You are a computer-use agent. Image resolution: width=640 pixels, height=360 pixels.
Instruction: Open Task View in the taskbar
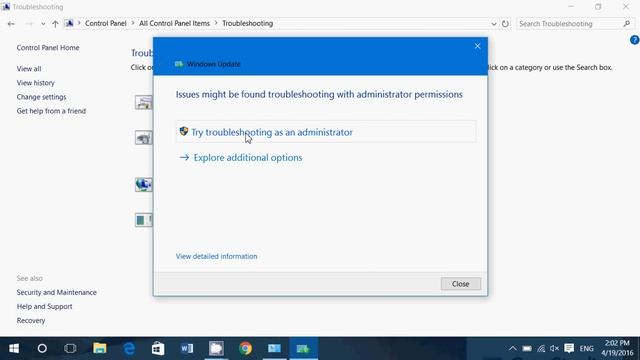tap(70, 349)
